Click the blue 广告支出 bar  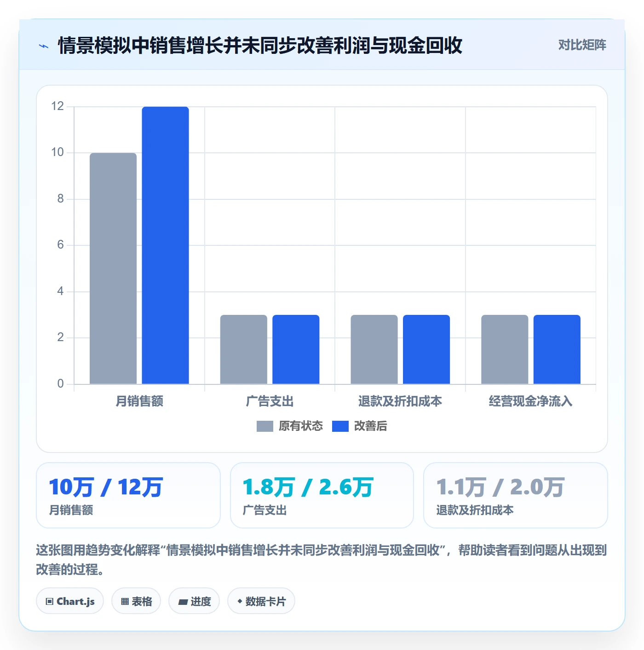pyautogui.click(x=296, y=349)
